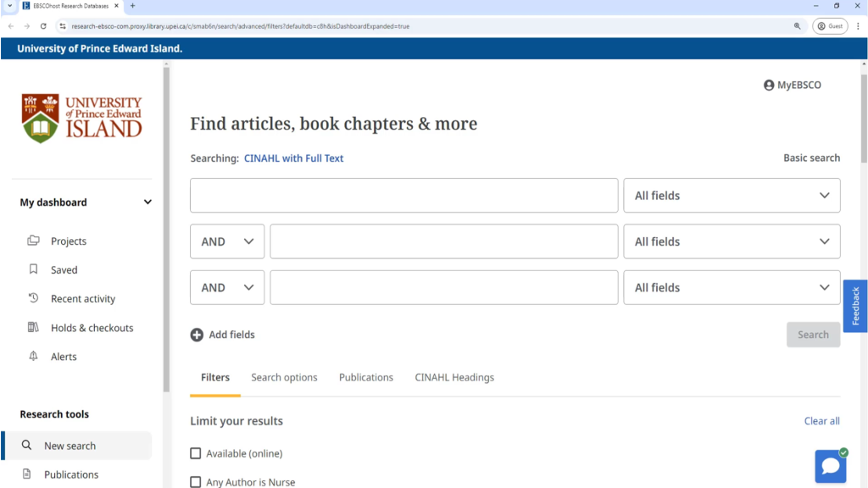The height and width of the screenshot is (488, 868).
Task: Open the Feedback side tab
Action: coord(855,306)
